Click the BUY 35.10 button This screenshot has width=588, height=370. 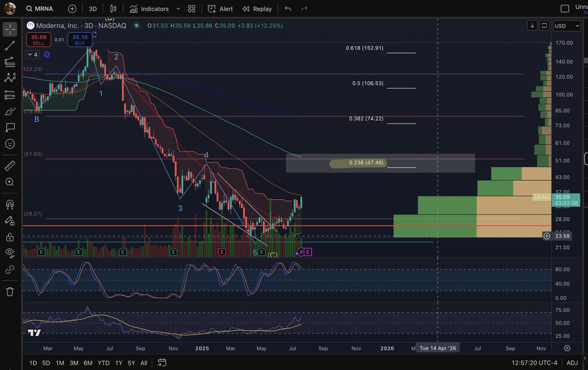coord(80,40)
